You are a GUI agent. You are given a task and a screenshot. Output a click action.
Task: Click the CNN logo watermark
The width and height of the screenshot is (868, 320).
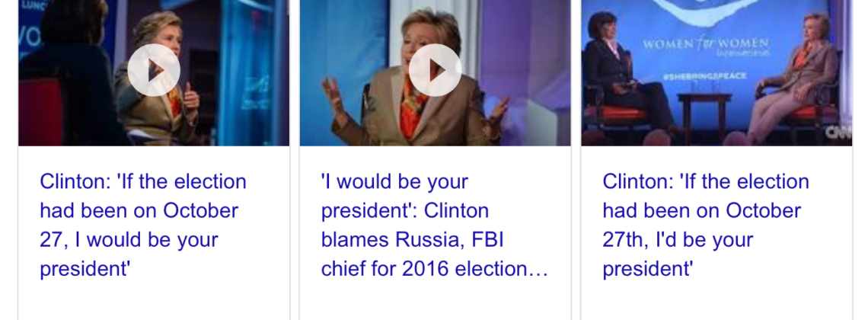point(838,132)
